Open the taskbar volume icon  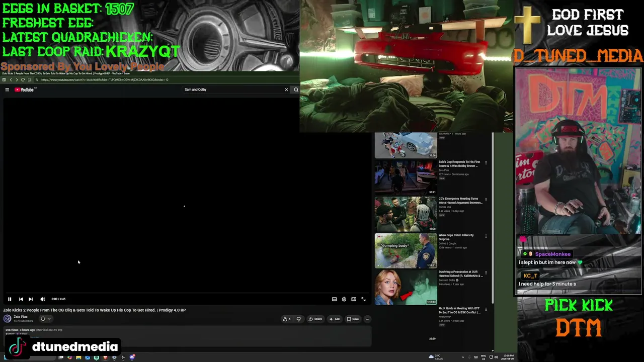pos(496,357)
